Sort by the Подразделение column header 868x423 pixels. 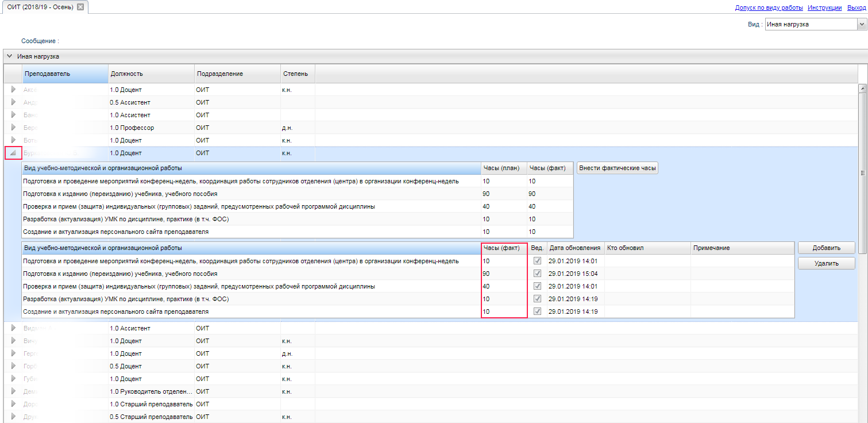[237, 74]
